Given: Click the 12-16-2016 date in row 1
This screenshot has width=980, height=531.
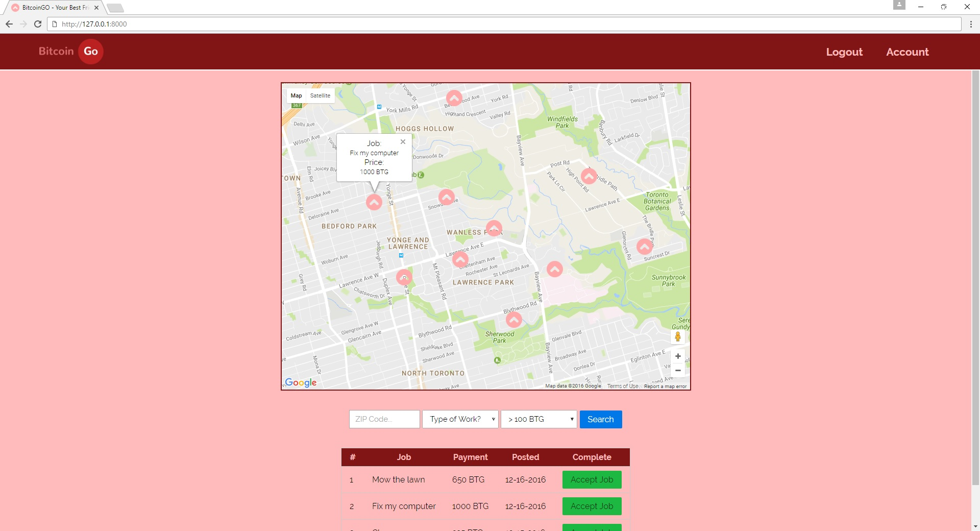Looking at the screenshot, I should [x=525, y=479].
